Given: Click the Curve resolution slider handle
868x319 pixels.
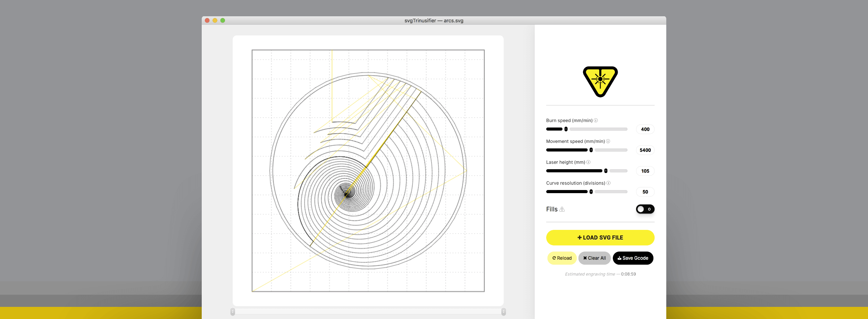Looking at the screenshot, I should click(x=591, y=192).
